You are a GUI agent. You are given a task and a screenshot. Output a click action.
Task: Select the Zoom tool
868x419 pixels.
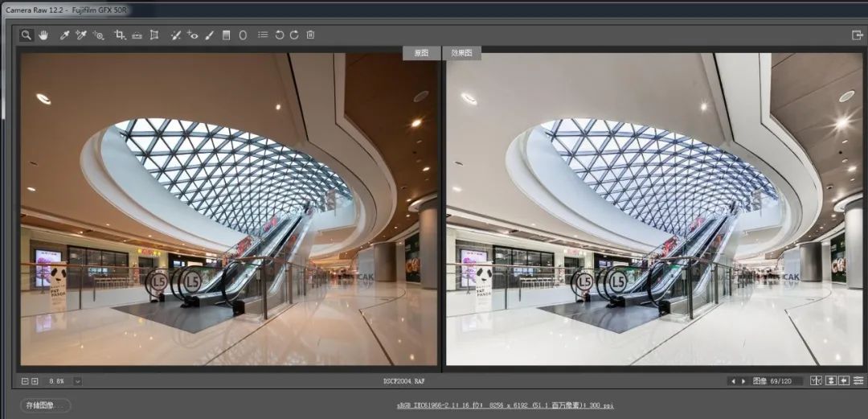(x=26, y=35)
